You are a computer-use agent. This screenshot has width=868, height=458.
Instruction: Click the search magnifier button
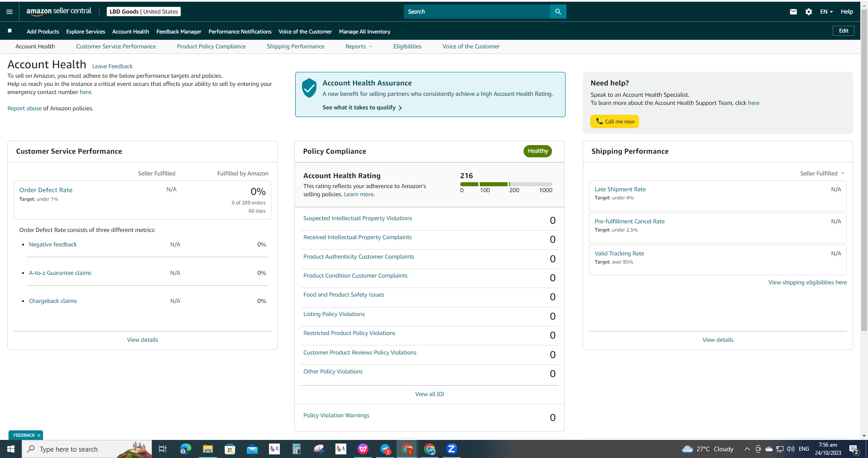(558, 12)
